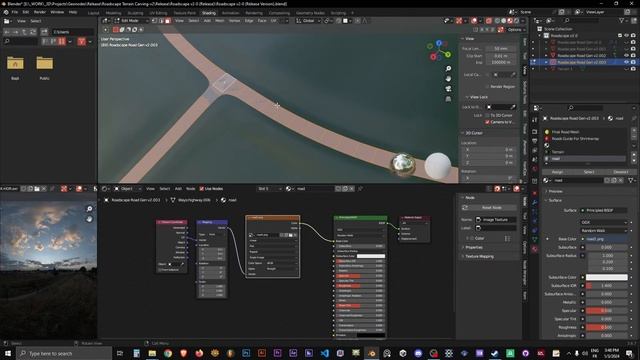The height and width of the screenshot is (360, 640).
Task: Click the Assign material button
Action: tap(557, 172)
